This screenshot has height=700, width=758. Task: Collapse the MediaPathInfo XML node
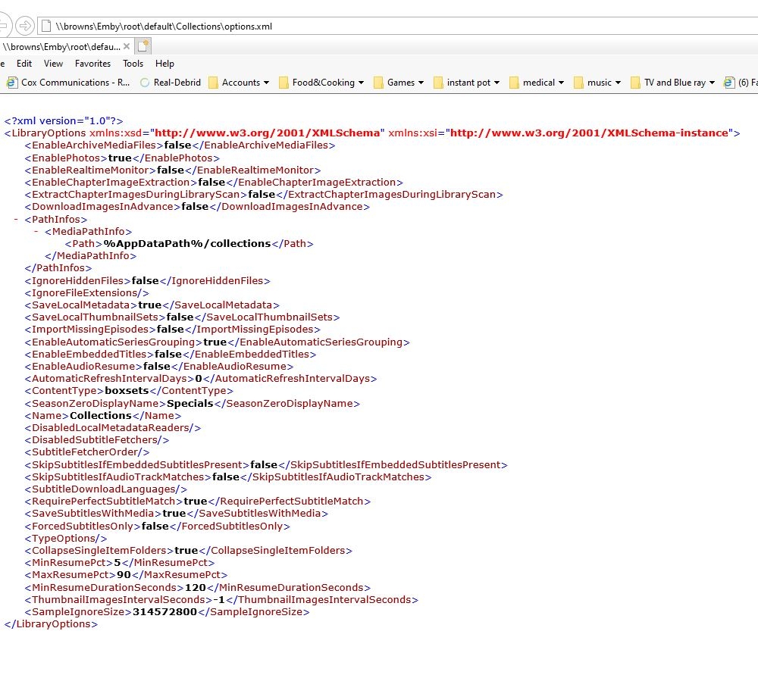tap(36, 231)
